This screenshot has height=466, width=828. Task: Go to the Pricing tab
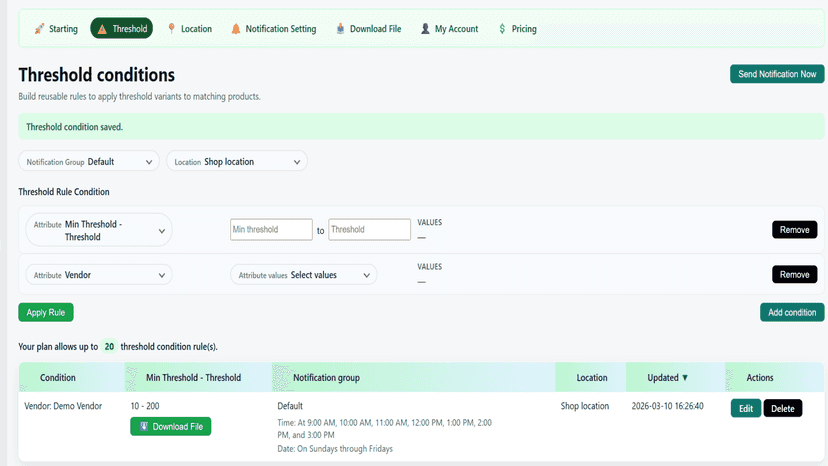tap(518, 29)
